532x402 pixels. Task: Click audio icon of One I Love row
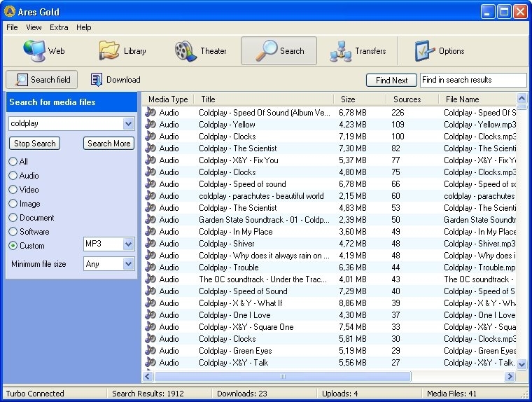click(150, 314)
